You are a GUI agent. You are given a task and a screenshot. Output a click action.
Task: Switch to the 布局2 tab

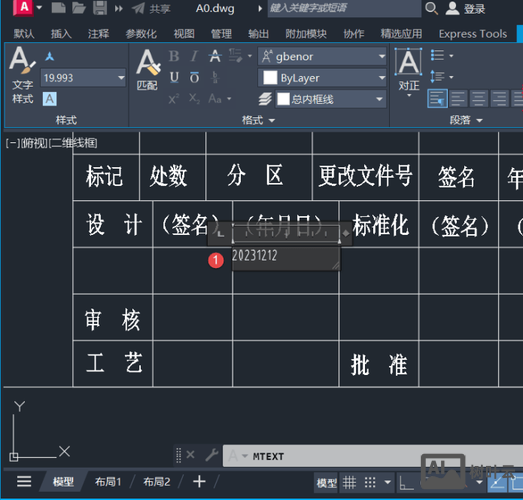click(156, 482)
